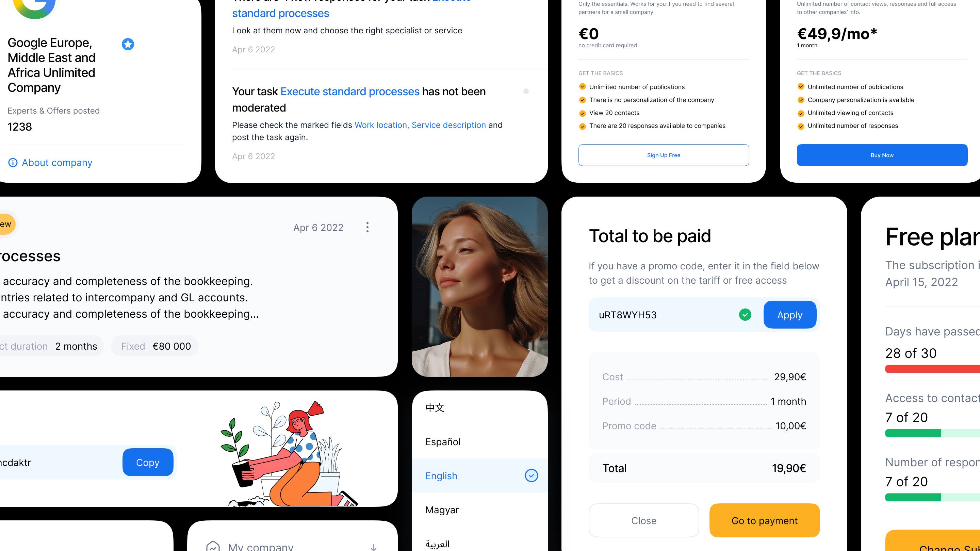Viewport: 980px width, 551px height.
Task: Click the Access to contacts progress bar
Action: coord(932,433)
